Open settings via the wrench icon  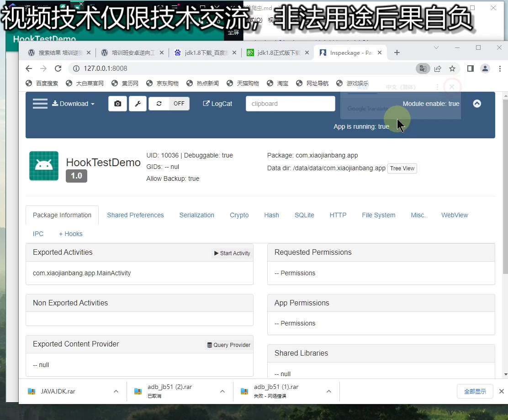coord(138,104)
